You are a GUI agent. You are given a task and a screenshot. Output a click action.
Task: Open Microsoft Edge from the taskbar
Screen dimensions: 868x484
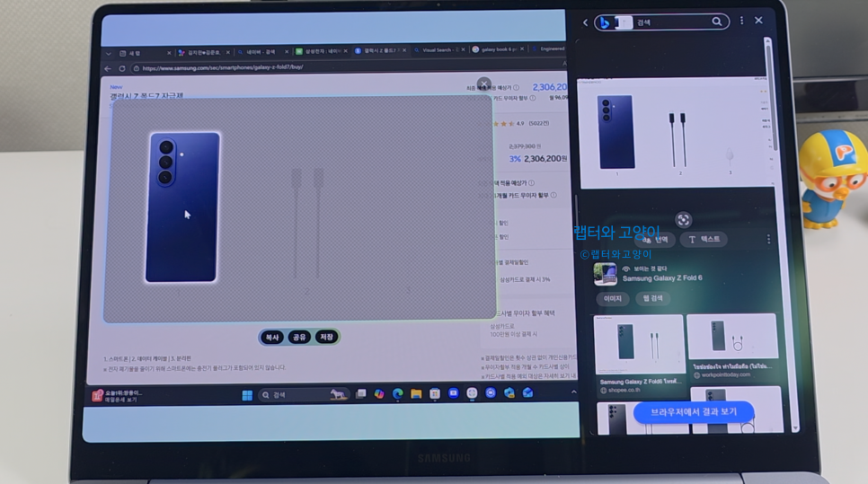pos(397,393)
